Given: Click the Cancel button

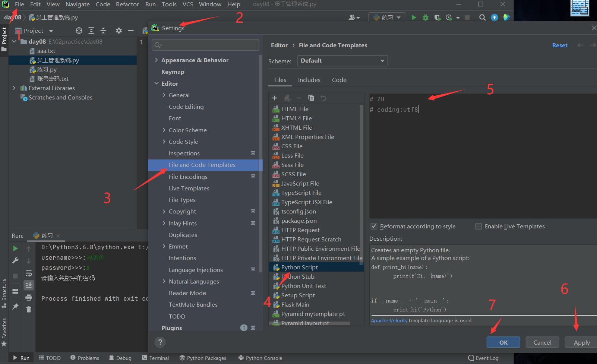Looking at the screenshot, I should [542, 342].
